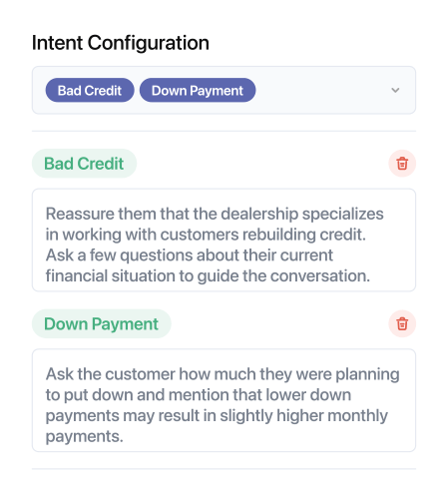This screenshot has width=448, height=501.
Task: Select the purple Down Payment chip
Action: point(198,90)
